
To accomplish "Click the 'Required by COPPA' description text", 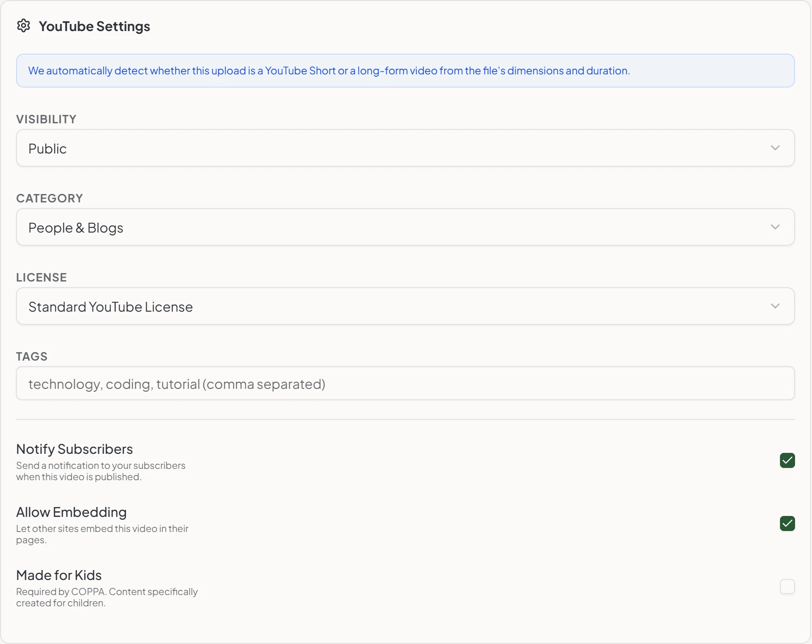I will coord(107,597).
